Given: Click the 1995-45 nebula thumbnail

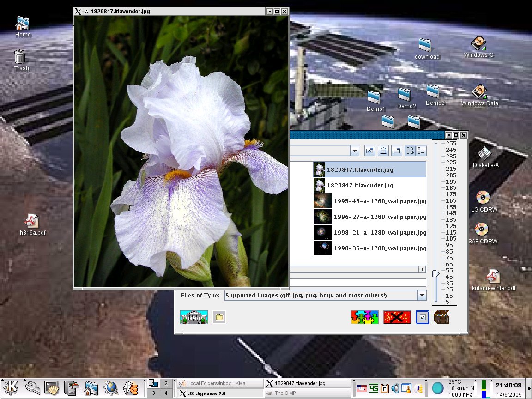Looking at the screenshot, I should 323,201.
